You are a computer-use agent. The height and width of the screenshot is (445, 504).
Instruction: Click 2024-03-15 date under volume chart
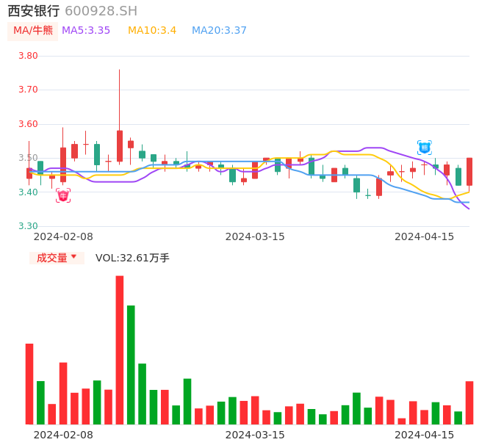(255, 435)
